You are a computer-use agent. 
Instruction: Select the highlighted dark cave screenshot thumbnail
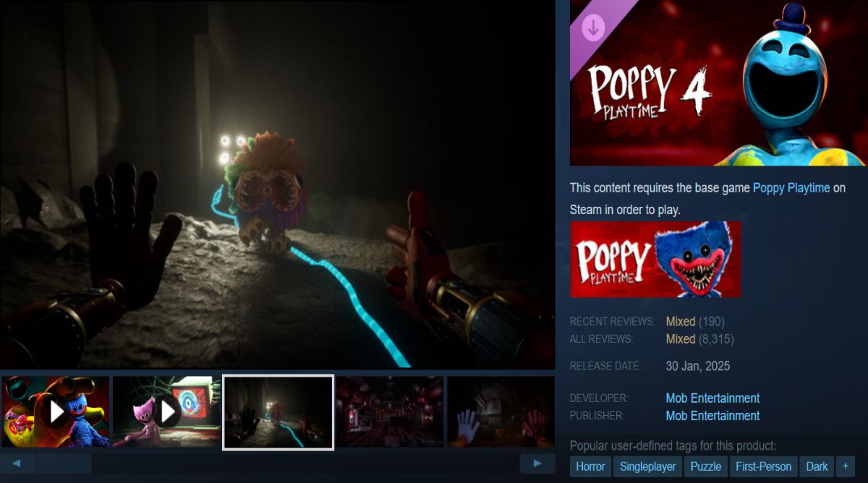point(278,411)
